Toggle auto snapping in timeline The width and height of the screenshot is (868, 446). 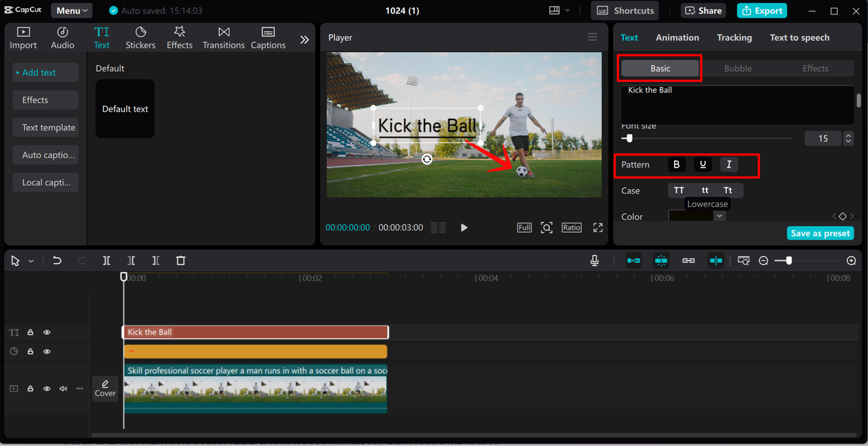pos(661,261)
